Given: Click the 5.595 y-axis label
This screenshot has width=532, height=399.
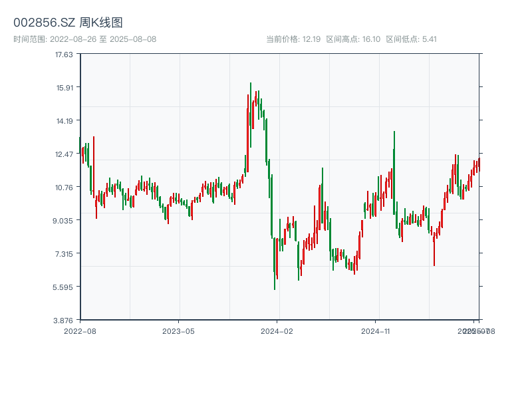Looking at the screenshot, I should click(65, 287).
